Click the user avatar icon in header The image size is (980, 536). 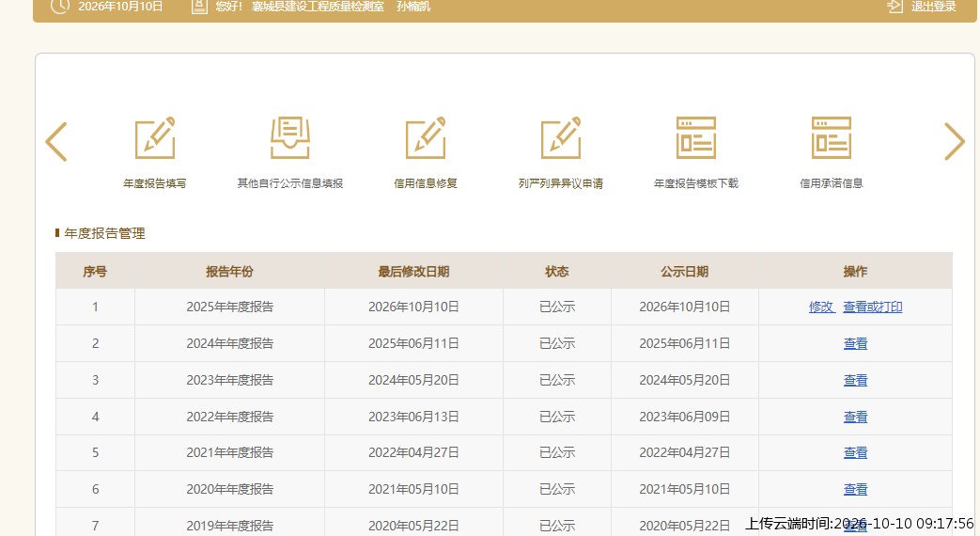pyautogui.click(x=199, y=7)
